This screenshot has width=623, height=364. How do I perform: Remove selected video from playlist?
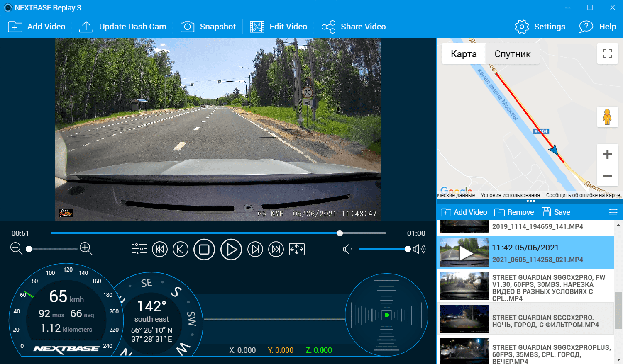[514, 212]
